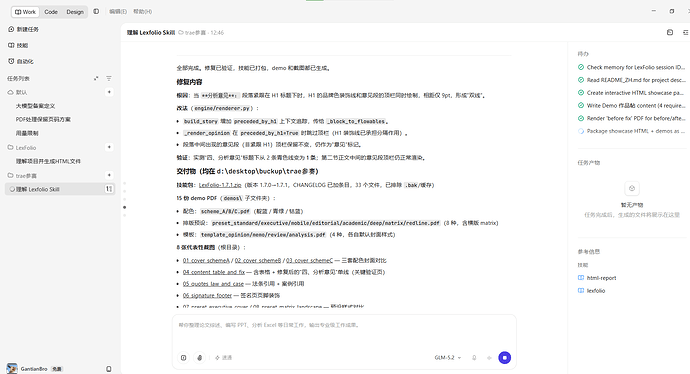Image resolution: width=690 pixels, height=374 pixels.
Task: Click the sparkle enhance prompt icon
Action: point(489,358)
